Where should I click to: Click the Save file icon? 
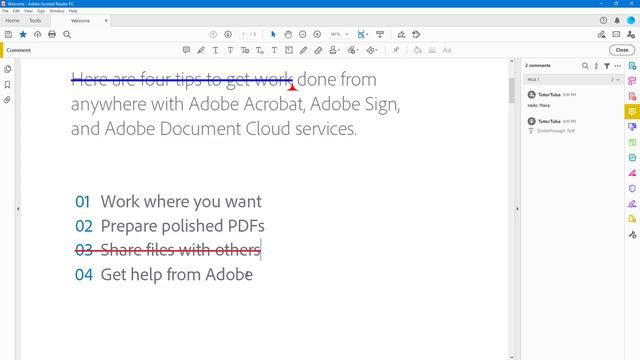point(8,35)
